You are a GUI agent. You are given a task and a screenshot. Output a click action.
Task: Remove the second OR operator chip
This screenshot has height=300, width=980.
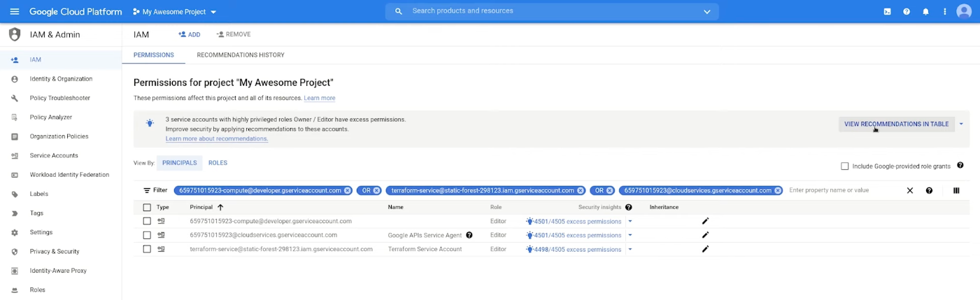(x=610, y=190)
